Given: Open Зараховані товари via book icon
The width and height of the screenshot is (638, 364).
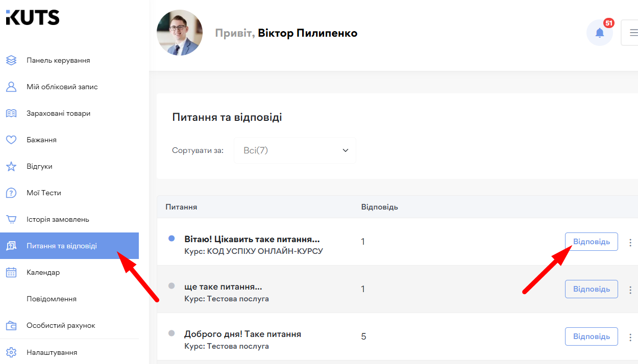Looking at the screenshot, I should 11,113.
